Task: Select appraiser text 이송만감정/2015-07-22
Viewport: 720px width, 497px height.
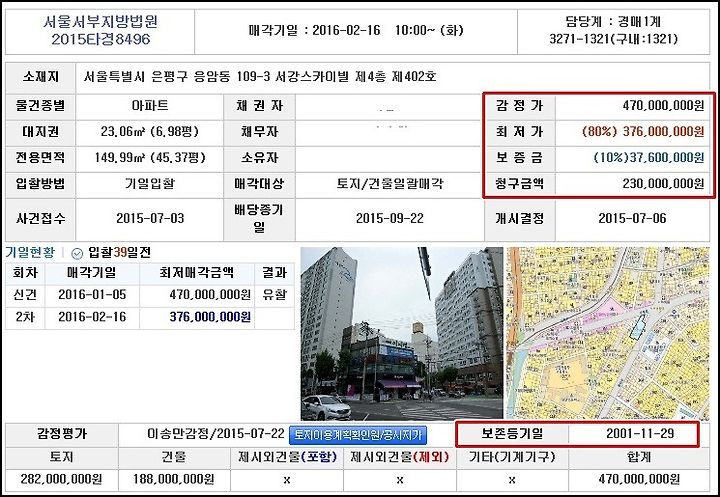Action: [x=216, y=434]
